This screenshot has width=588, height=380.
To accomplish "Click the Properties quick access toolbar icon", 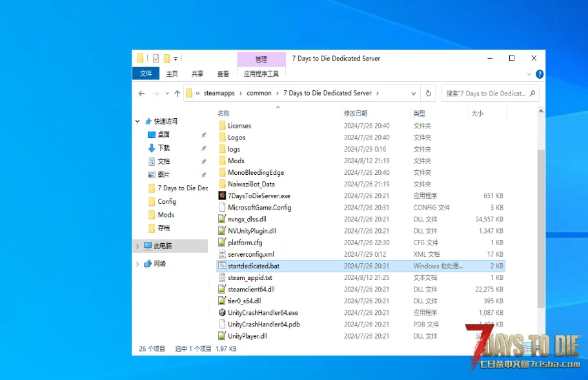I will pos(156,59).
